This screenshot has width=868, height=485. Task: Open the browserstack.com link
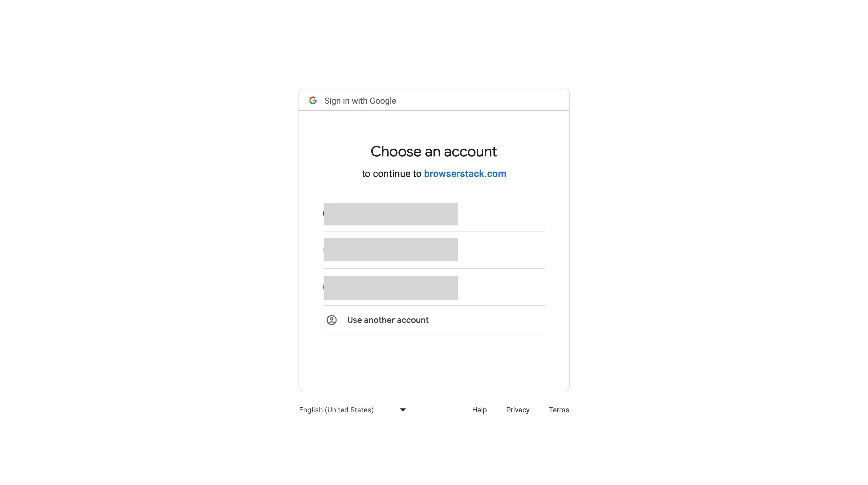click(x=465, y=173)
